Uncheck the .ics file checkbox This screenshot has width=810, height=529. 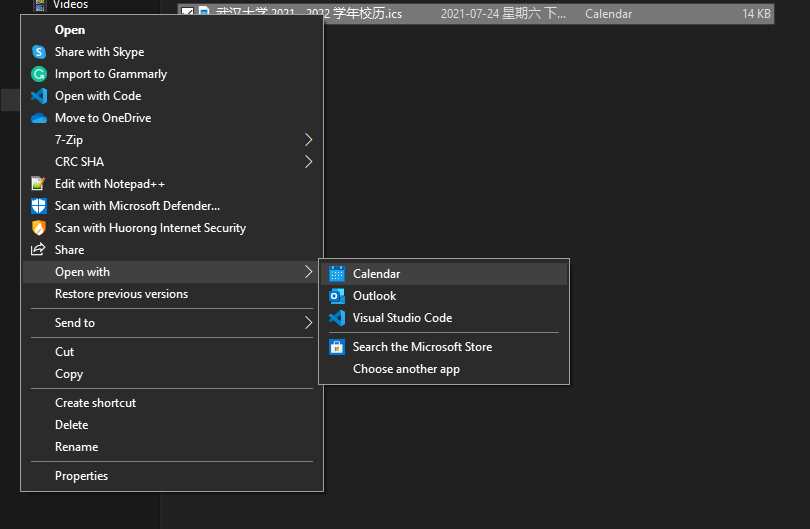[x=187, y=13]
